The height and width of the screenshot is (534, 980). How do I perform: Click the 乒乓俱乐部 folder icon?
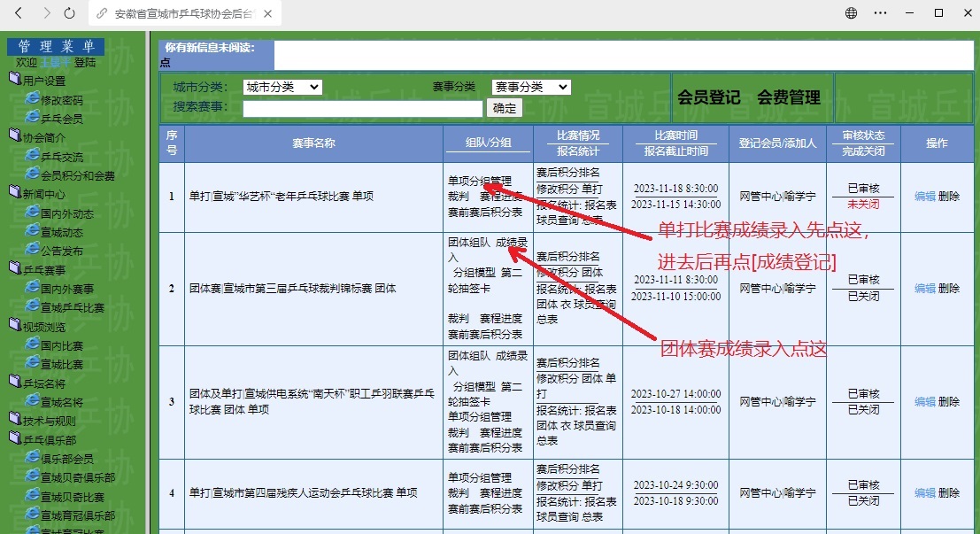click(x=14, y=437)
